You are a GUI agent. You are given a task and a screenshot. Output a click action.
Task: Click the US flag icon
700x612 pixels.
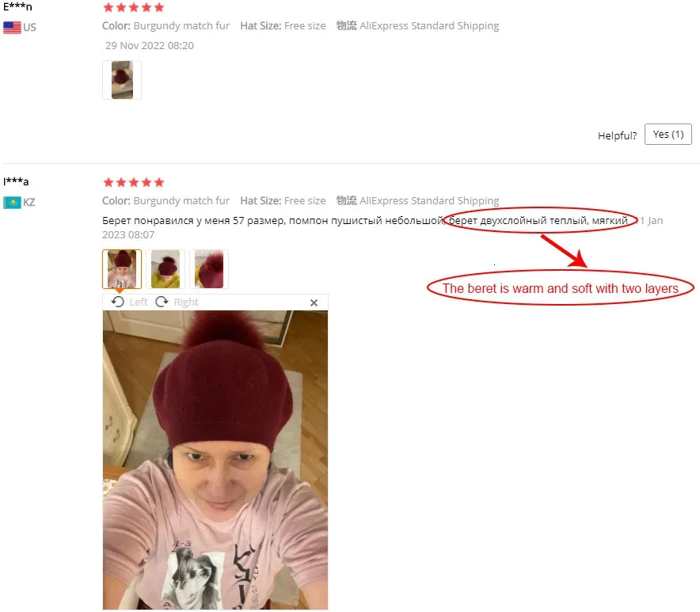tap(12, 28)
